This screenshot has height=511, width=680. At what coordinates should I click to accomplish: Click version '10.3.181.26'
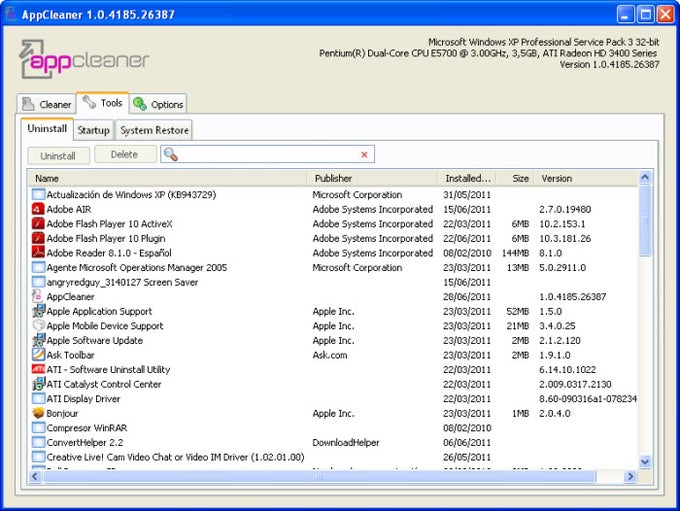click(565, 238)
